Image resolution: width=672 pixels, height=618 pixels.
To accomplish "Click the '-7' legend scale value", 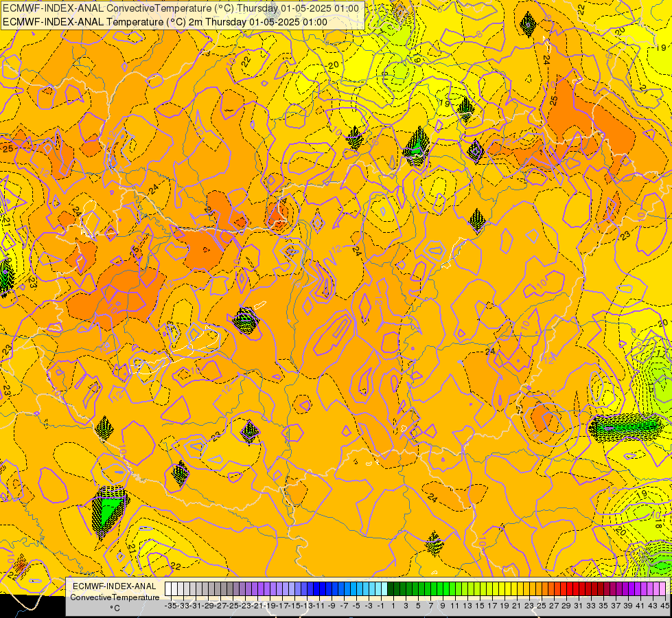I will click(x=344, y=606).
